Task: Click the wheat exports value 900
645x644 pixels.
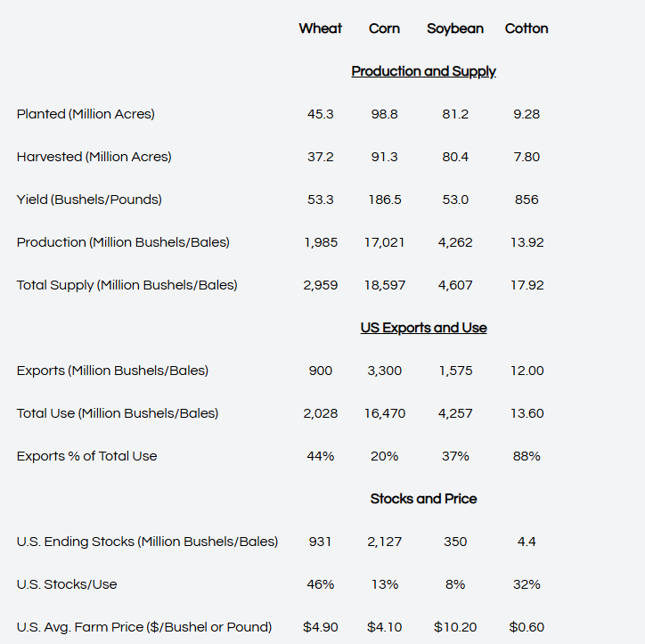Action: 320,371
